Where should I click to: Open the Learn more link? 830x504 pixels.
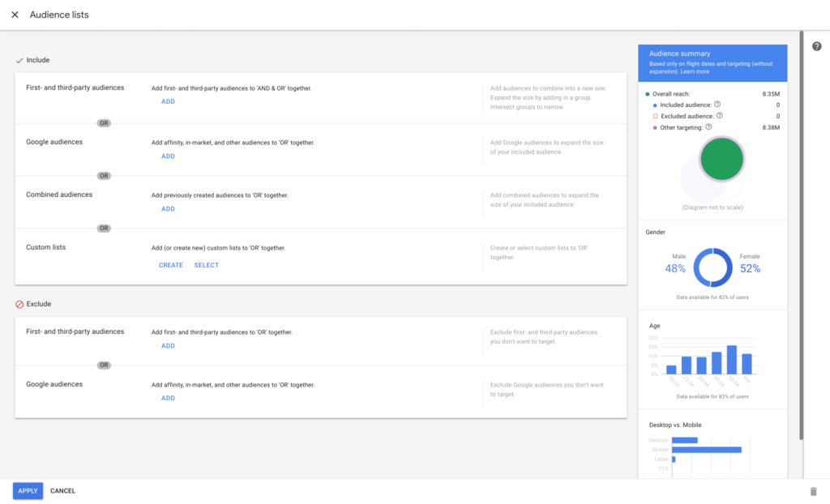695,71
